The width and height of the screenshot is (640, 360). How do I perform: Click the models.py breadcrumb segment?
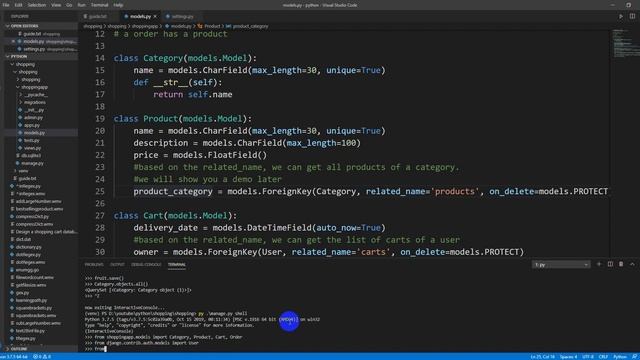point(181,26)
